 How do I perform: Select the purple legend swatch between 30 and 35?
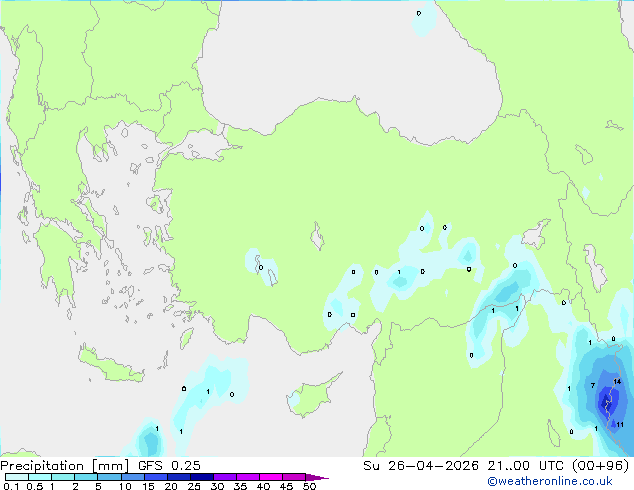coord(225,477)
